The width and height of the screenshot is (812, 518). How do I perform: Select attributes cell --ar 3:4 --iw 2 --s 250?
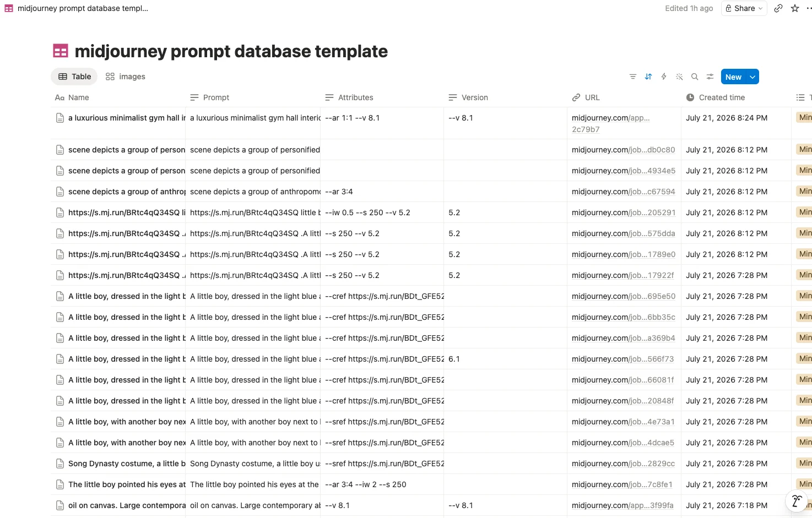pyautogui.click(x=382, y=484)
